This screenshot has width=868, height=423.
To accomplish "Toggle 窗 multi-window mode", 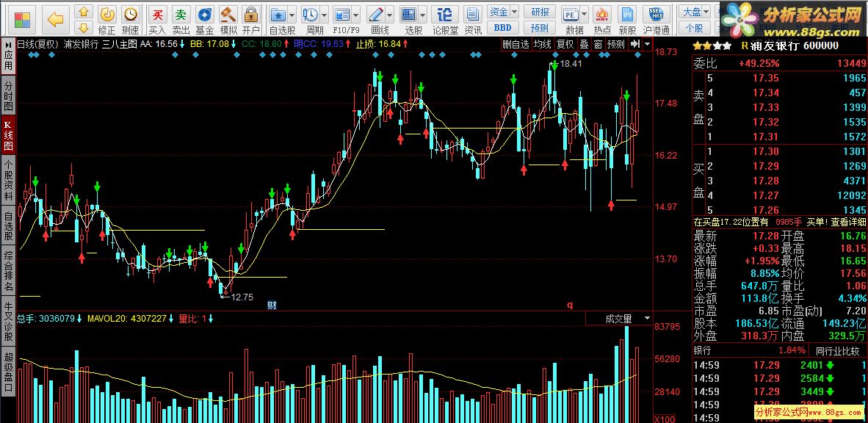I will 598,44.
